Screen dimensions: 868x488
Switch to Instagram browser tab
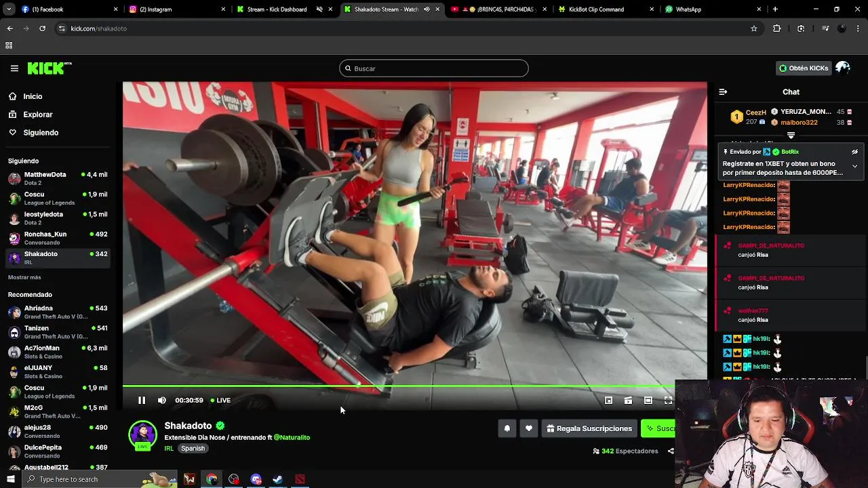(176, 9)
